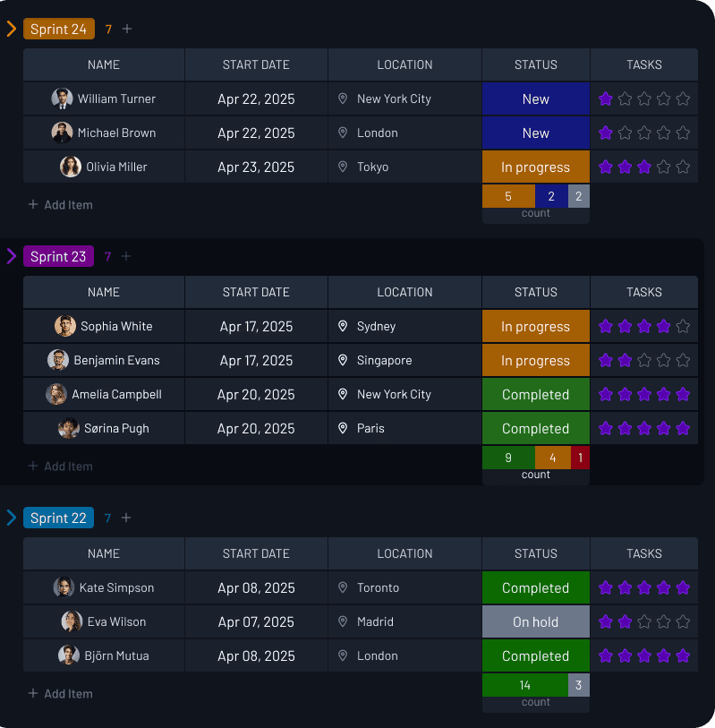Sort Sprint 23 by STATUS column header

[536, 292]
